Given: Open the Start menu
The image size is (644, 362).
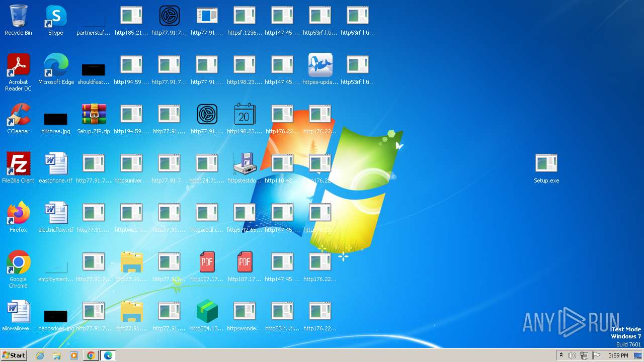Looking at the screenshot, I should point(14,355).
